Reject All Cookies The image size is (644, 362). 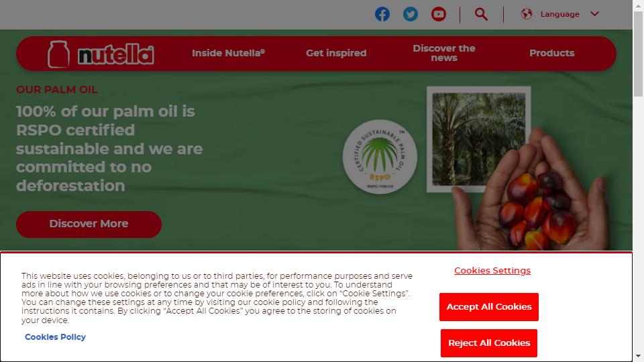(x=489, y=343)
